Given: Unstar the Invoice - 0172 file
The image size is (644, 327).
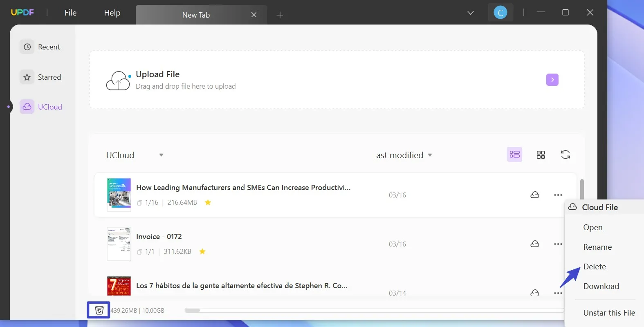Looking at the screenshot, I should pos(202,251).
